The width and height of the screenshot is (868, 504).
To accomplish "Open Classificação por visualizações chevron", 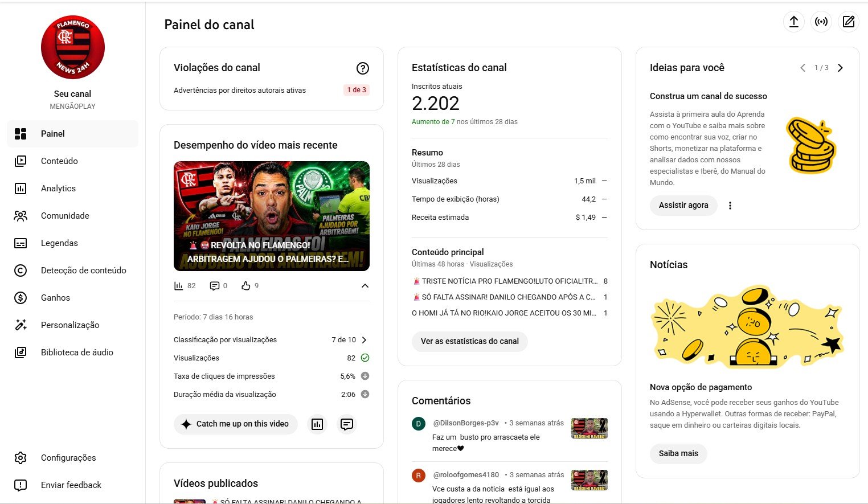I will pos(365,340).
